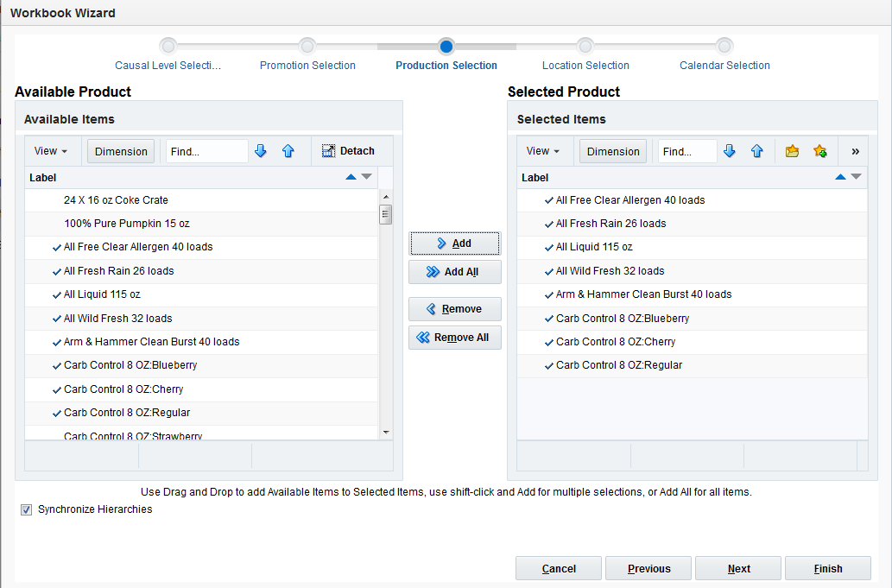Select Carb Control 8 OZ:Strawberry row
The width and height of the screenshot is (892, 588).
pyautogui.click(x=201, y=433)
